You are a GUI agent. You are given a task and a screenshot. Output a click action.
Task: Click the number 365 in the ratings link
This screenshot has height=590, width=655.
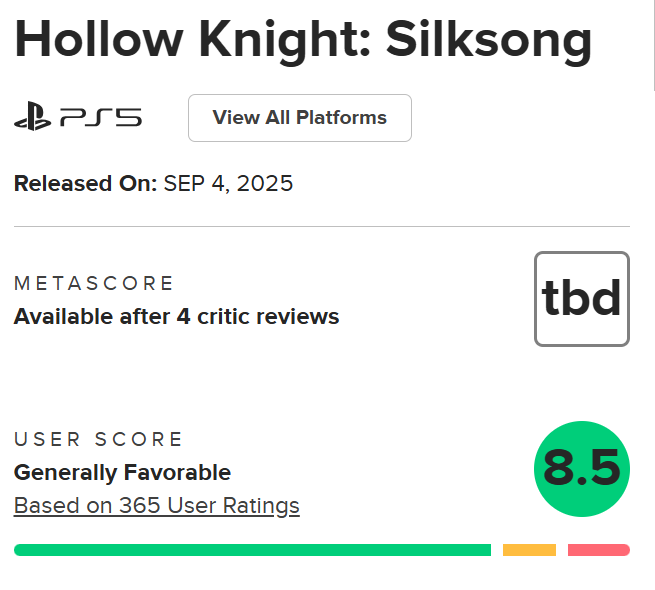pyautogui.click(x=139, y=506)
